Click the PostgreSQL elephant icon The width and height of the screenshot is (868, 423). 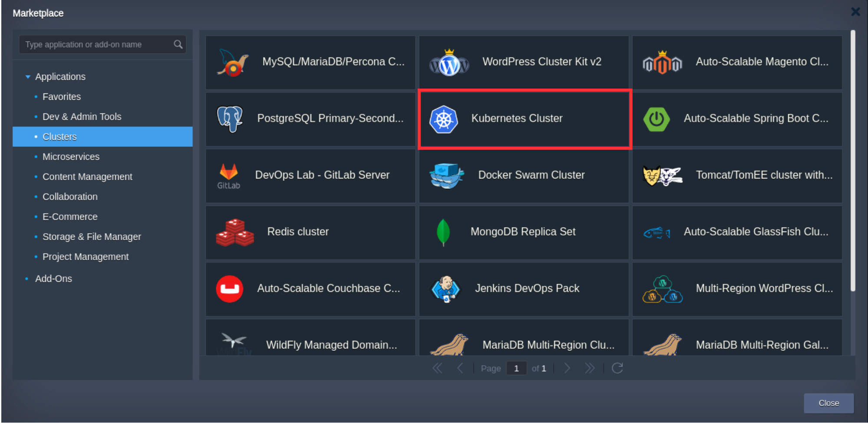tap(230, 119)
